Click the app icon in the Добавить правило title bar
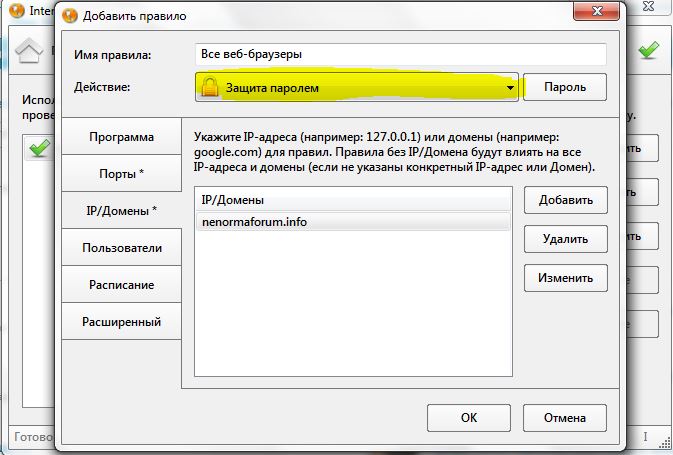 (71, 16)
